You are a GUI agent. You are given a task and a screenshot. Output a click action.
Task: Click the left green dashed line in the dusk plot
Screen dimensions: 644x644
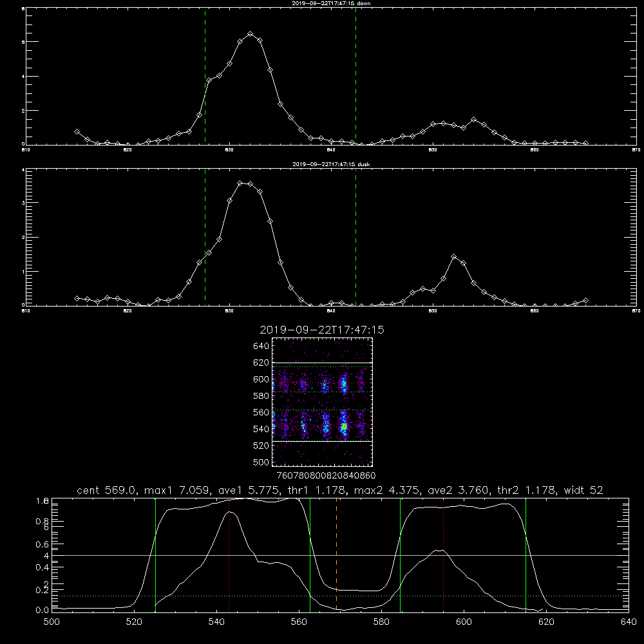click(x=205, y=237)
